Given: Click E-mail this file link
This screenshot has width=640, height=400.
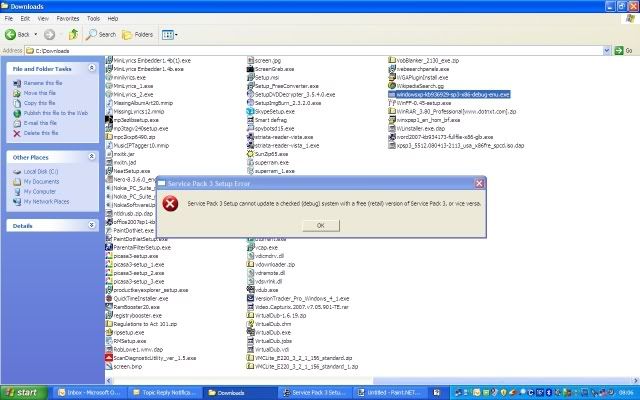Looking at the screenshot, I should (x=40, y=123).
